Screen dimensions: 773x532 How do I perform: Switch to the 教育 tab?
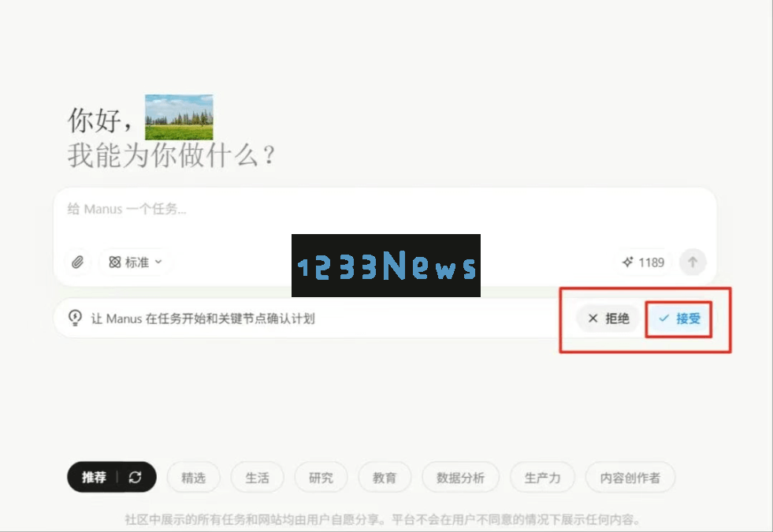pyautogui.click(x=385, y=478)
